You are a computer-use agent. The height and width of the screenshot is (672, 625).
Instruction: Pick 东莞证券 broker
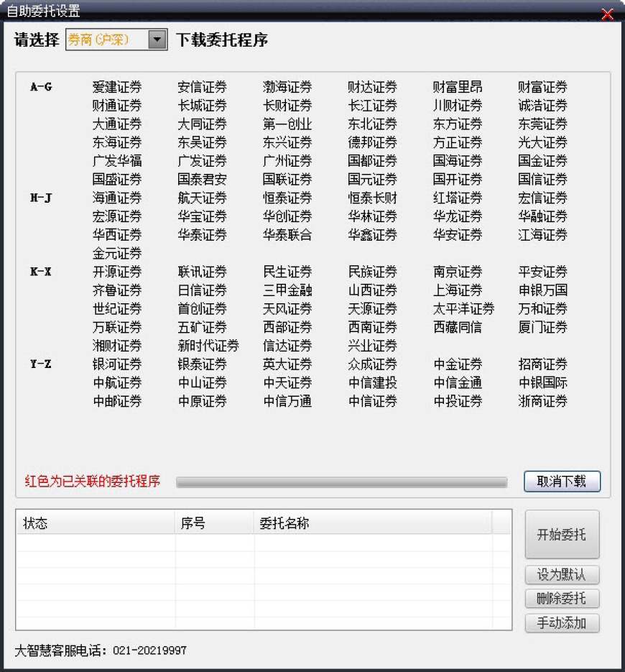point(542,124)
